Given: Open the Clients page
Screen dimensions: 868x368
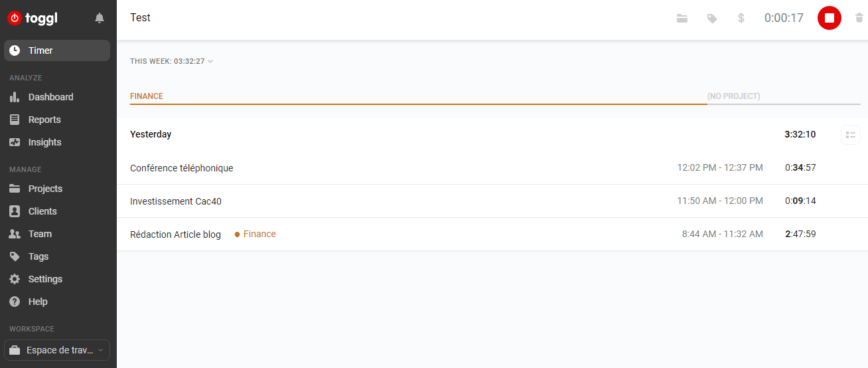Looking at the screenshot, I should tap(42, 211).
